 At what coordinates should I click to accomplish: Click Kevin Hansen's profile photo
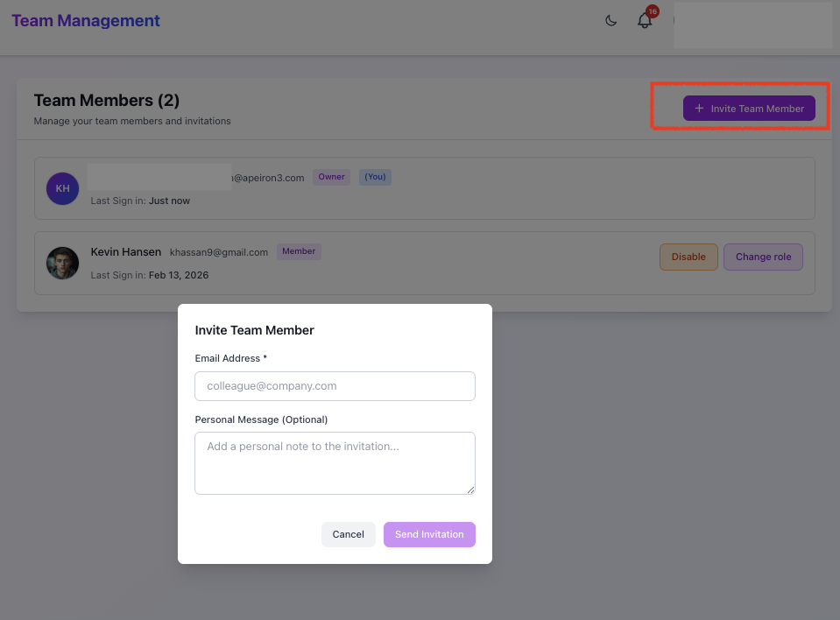click(62, 263)
